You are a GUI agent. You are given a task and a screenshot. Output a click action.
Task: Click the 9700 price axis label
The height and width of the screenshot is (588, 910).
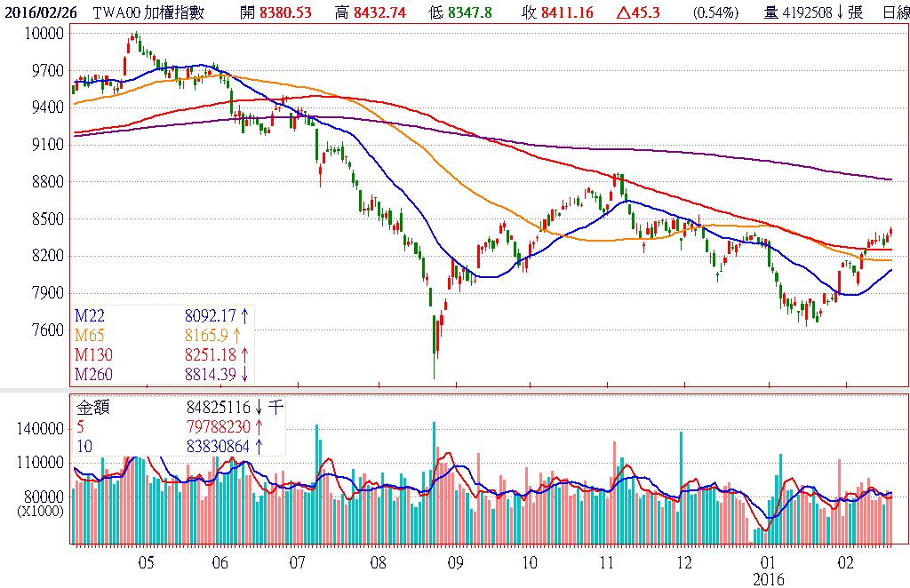point(47,71)
